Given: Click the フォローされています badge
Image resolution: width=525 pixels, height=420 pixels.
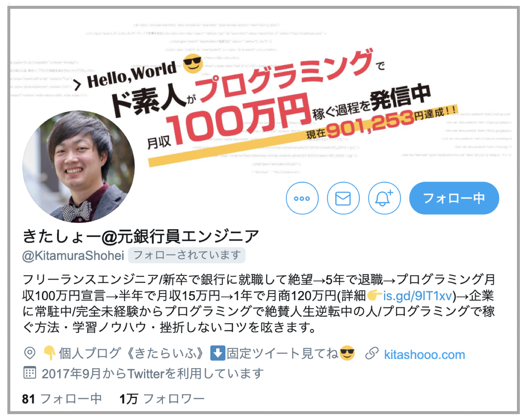Looking at the screenshot, I should [187, 255].
